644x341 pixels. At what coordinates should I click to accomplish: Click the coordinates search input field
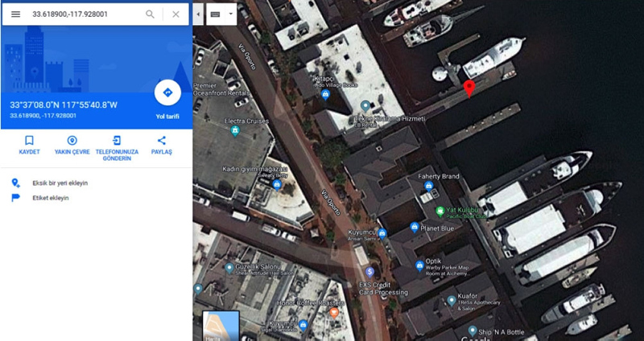(86, 14)
